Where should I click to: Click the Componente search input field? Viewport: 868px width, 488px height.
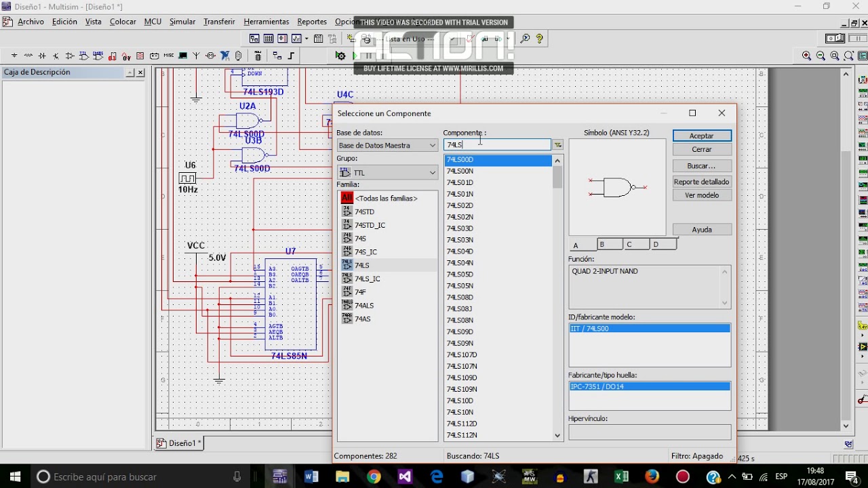(x=497, y=144)
